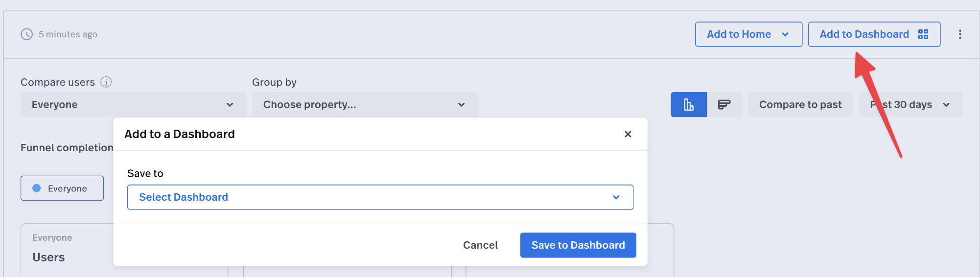This screenshot has width=980, height=278.
Task: Click the Add to Dashboard button label
Action: tap(864, 34)
